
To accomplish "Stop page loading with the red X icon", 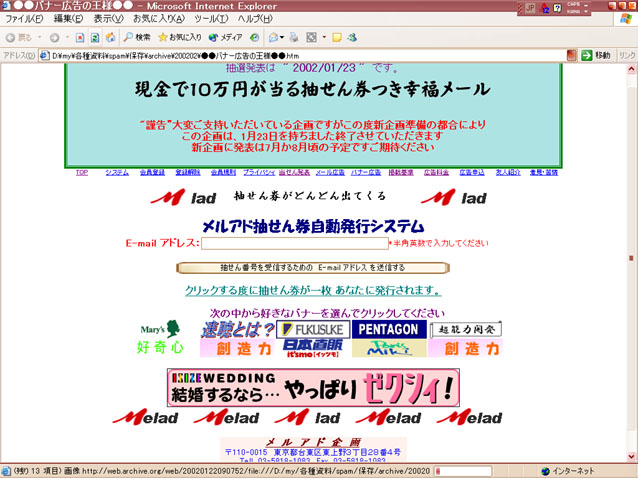I will click(x=80, y=38).
